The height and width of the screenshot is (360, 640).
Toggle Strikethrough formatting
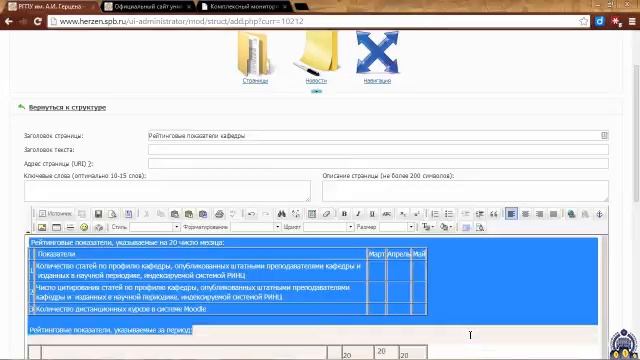click(x=386, y=214)
